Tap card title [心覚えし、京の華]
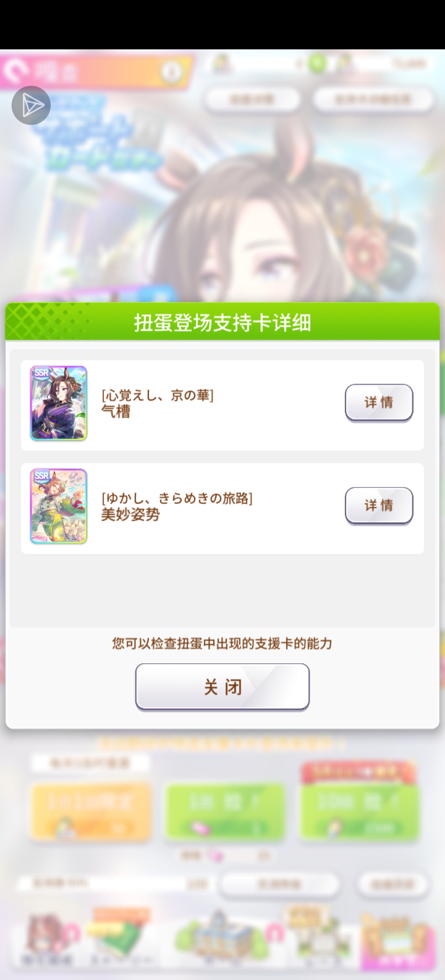This screenshot has height=980, width=445. click(x=157, y=395)
